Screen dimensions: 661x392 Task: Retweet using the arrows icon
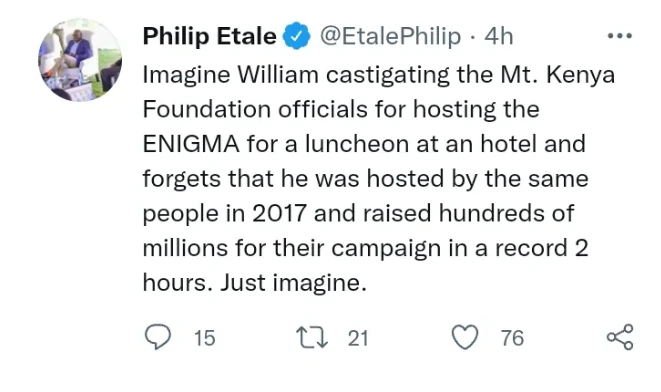click(x=312, y=338)
